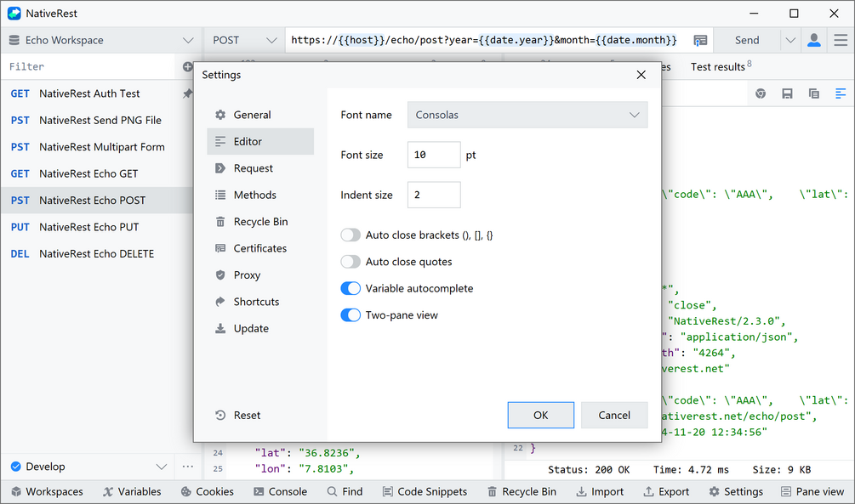Image resolution: width=855 pixels, height=504 pixels.
Task: Switch to the Test results tab
Action: 721,66
